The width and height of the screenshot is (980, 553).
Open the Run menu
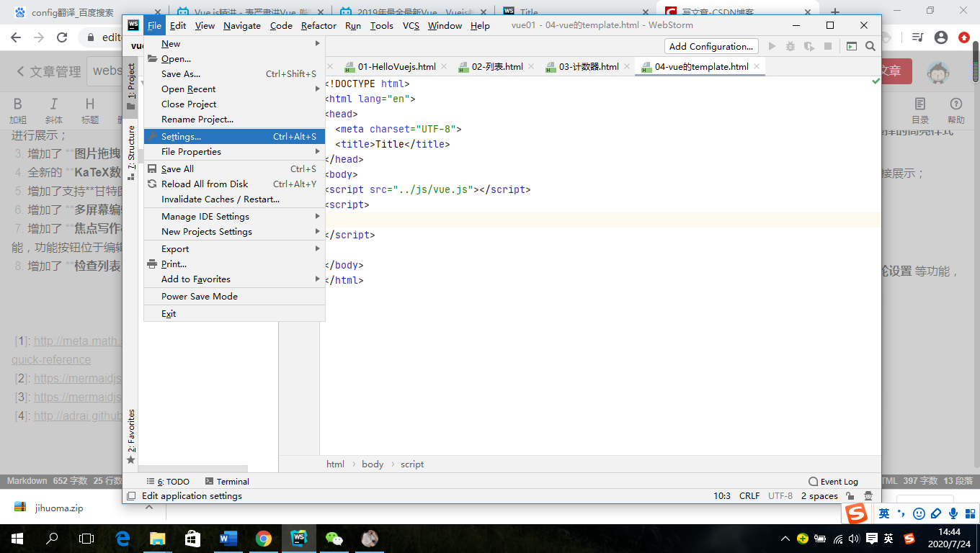(353, 25)
